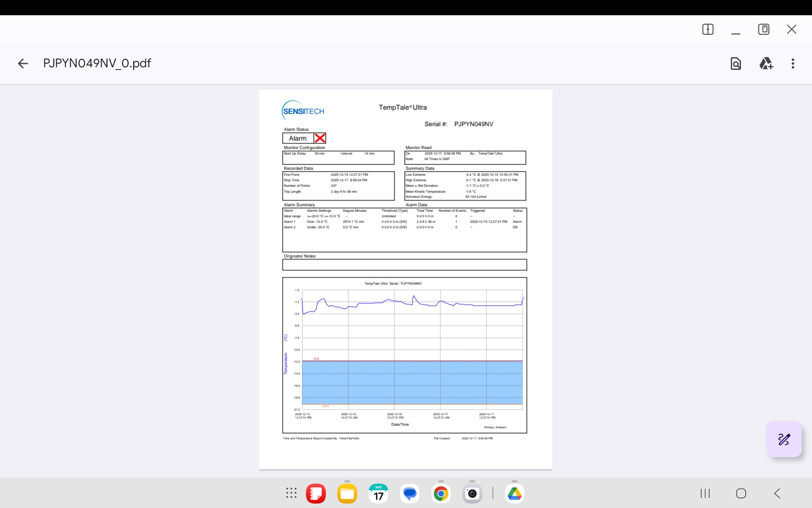Open the three-dot more options menu
Screen dimensions: 812x508
pyautogui.click(x=793, y=63)
